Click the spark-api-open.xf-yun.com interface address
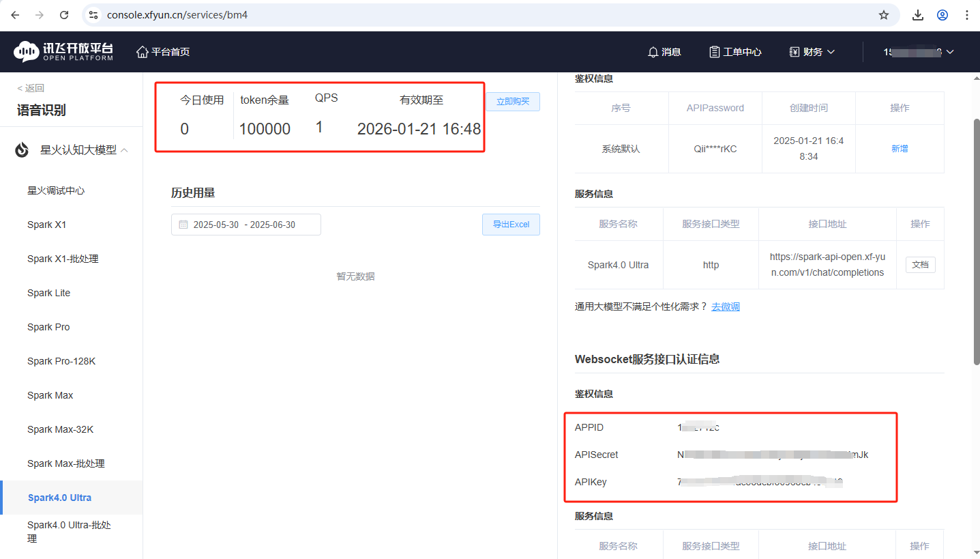 (827, 265)
